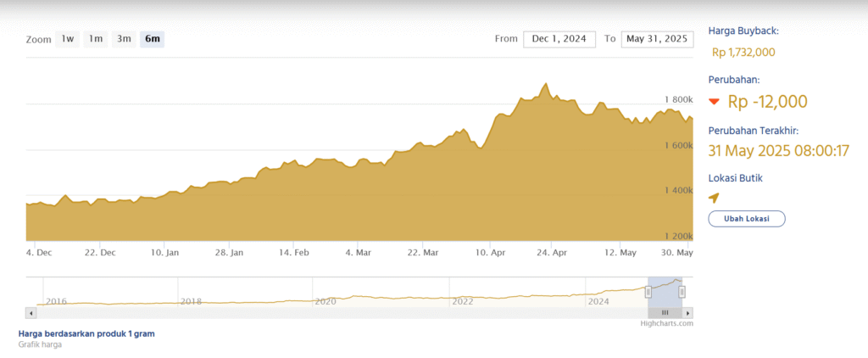Image resolution: width=868 pixels, height=358 pixels.
Task: Click the timestamp 31 May 2025 08:00:17
Action: click(778, 150)
